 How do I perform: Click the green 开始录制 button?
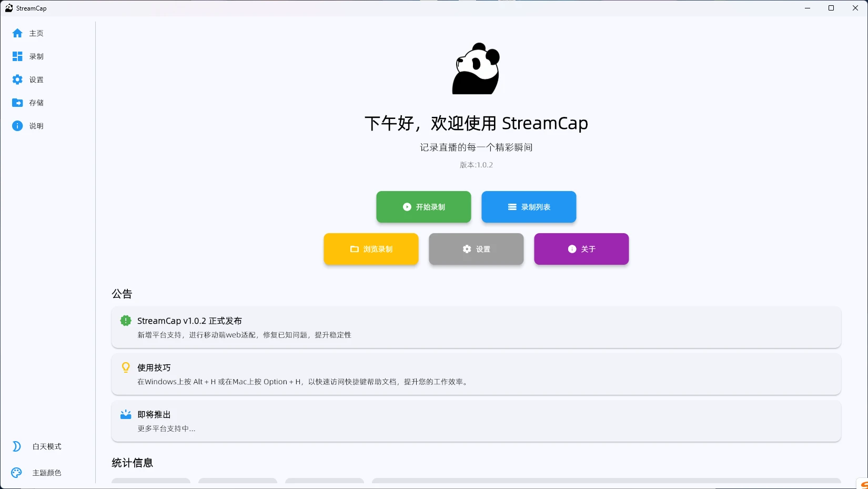(423, 207)
